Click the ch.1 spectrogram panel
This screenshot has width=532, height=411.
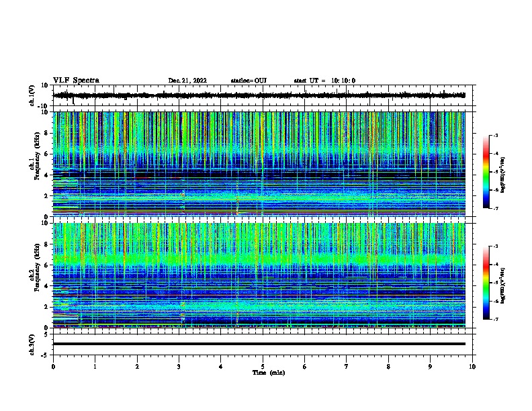click(x=259, y=164)
